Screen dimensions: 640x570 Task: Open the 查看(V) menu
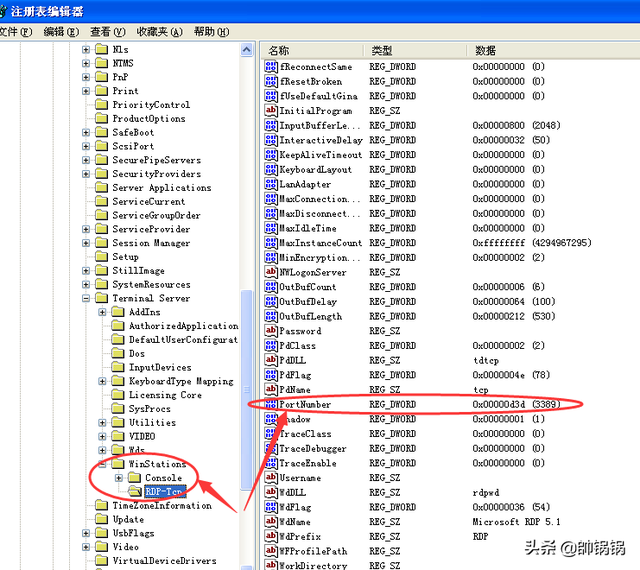(108, 31)
